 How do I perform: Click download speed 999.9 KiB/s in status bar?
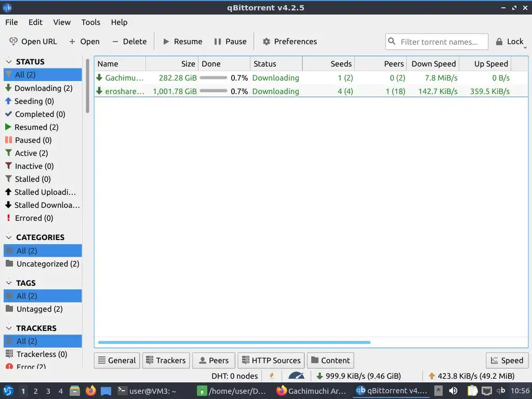[x=358, y=376]
